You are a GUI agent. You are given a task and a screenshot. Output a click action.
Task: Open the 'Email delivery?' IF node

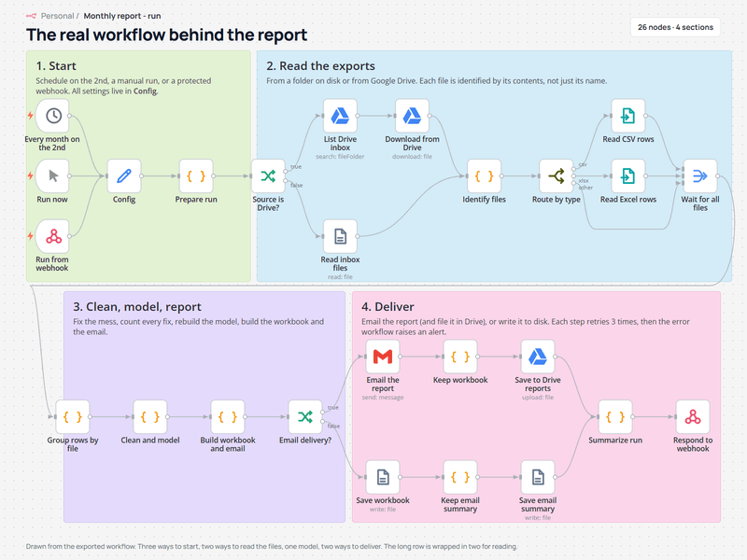point(305,416)
